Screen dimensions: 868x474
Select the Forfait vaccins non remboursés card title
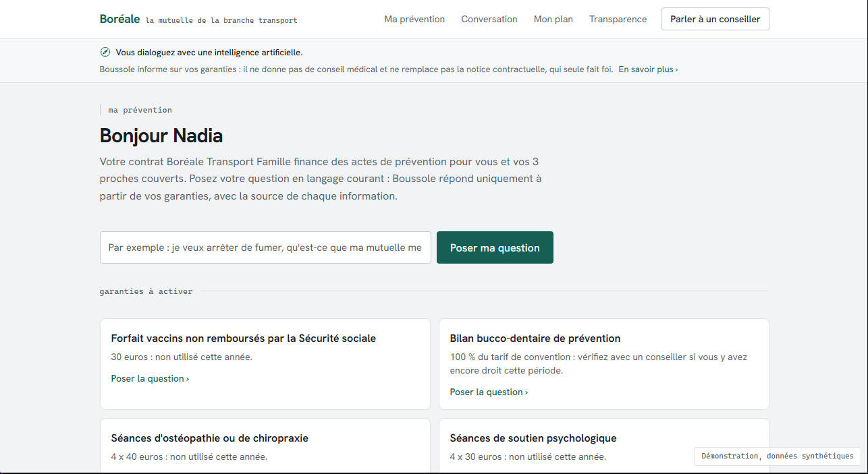tap(244, 338)
